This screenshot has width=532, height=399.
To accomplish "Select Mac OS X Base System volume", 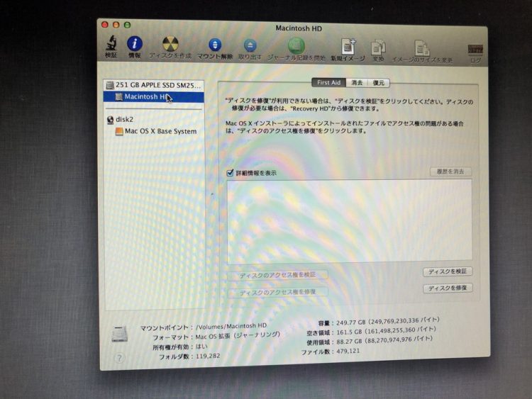I will tap(156, 131).
